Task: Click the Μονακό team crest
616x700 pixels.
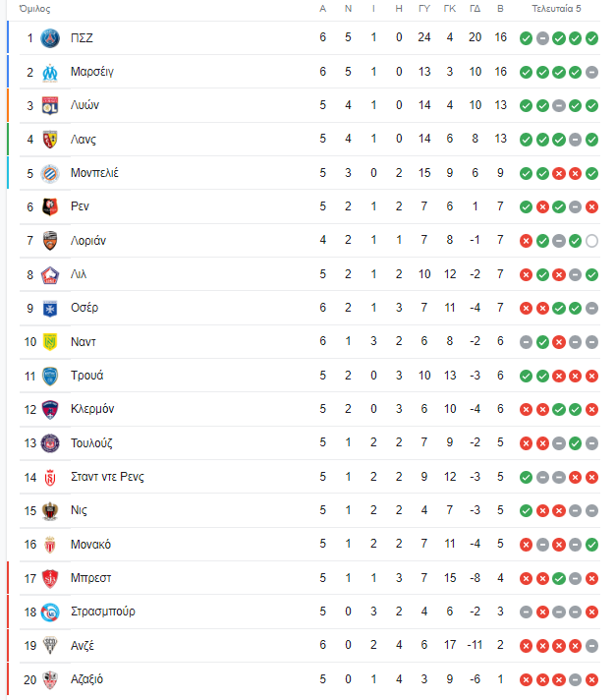Action: pos(50,545)
